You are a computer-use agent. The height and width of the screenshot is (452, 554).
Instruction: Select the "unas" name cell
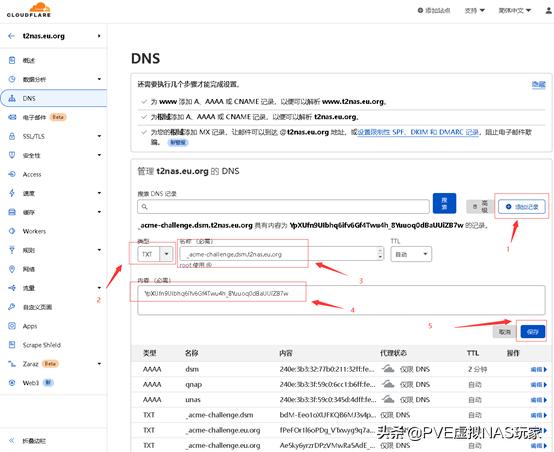[193, 400]
